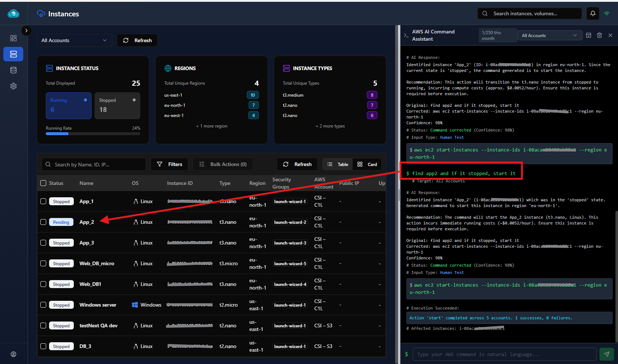This screenshot has width=618, height=364.
Task: Clear AI assistant history with trash icon
Action: [x=599, y=35]
